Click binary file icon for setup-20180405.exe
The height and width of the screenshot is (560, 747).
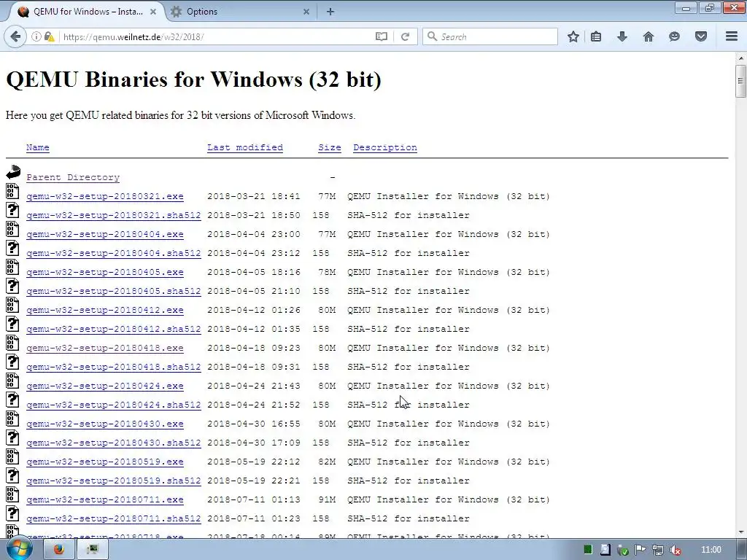(x=12, y=267)
